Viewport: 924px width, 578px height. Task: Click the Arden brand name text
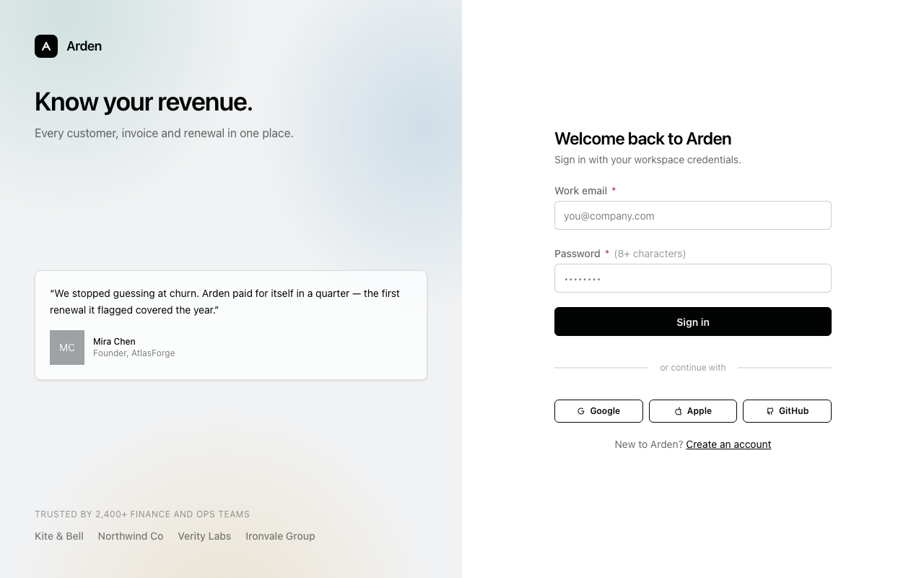(84, 46)
